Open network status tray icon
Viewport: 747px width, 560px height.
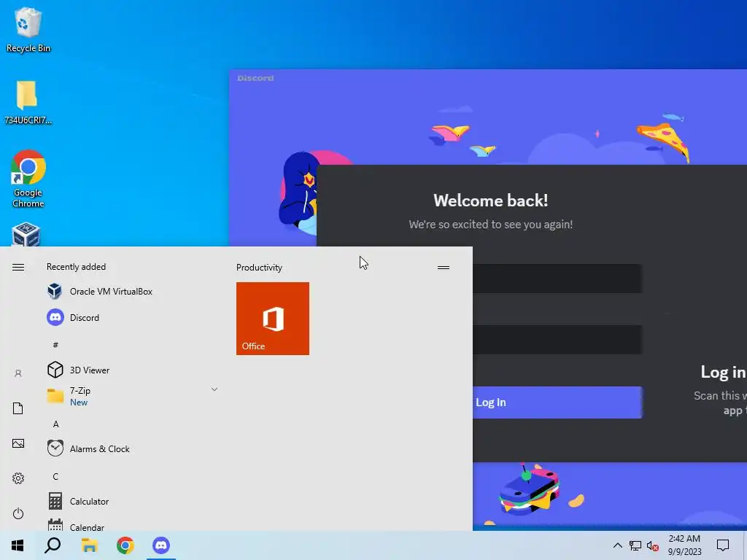pos(635,545)
